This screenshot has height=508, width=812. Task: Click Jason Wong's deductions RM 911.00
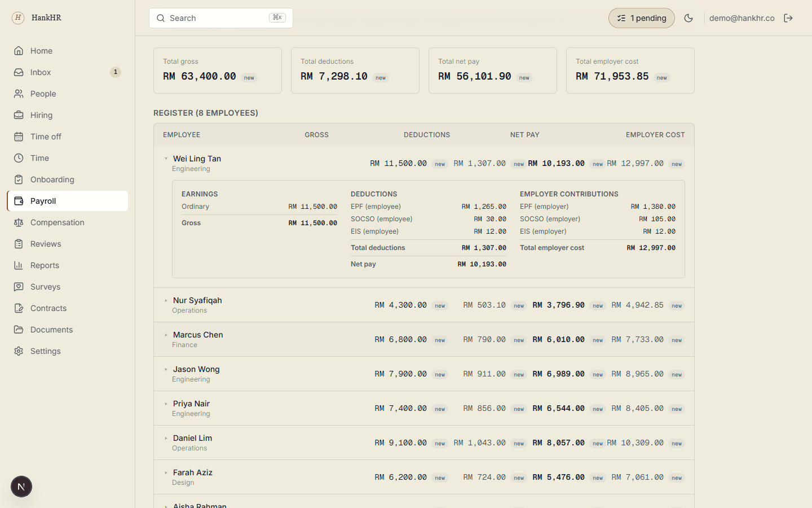(484, 374)
